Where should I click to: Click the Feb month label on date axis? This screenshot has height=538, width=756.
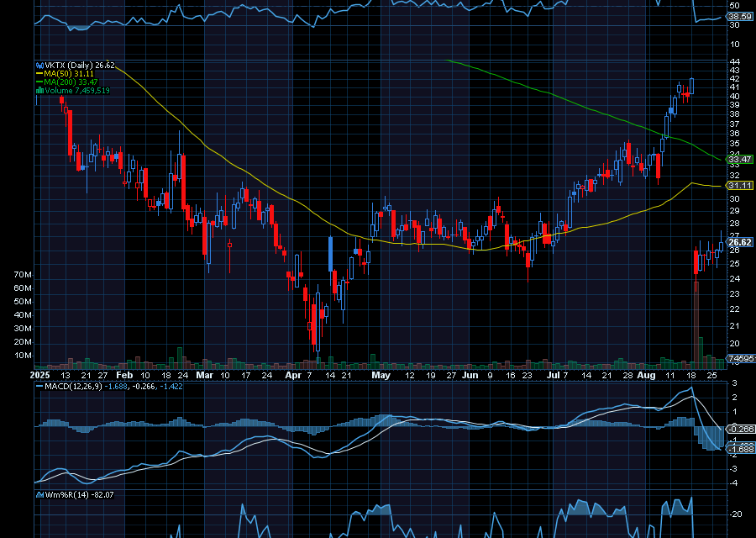[x=124, y=376]
